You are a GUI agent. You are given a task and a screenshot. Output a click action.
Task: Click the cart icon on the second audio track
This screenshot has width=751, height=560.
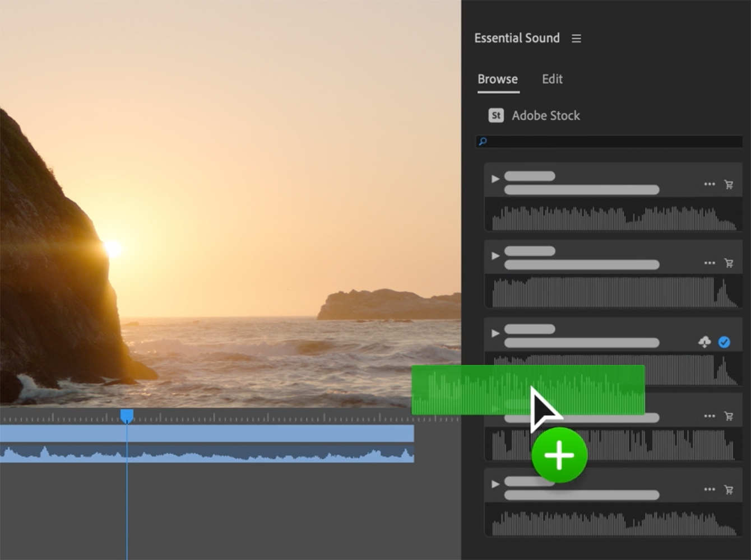coord(729,263)
